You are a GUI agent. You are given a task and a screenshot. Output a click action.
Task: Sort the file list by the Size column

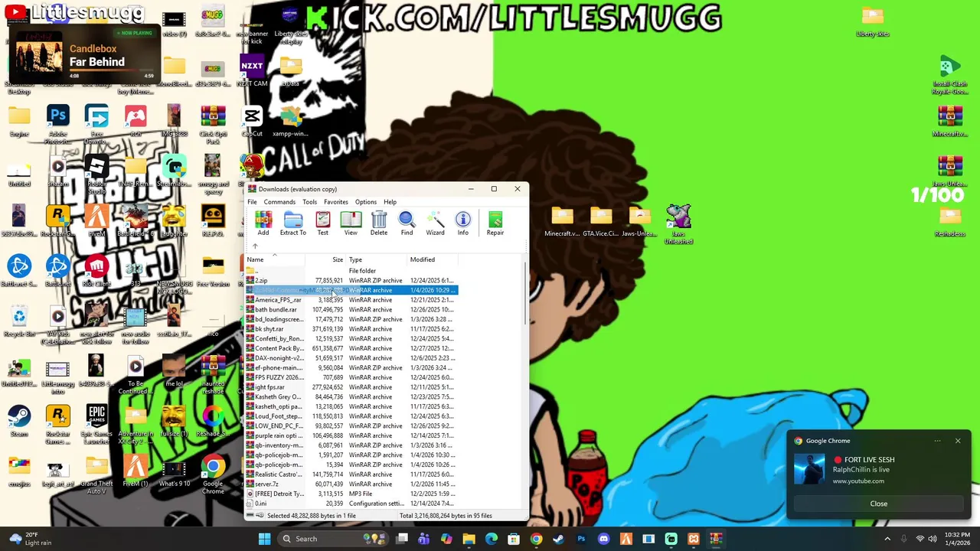tap(326, 259)
